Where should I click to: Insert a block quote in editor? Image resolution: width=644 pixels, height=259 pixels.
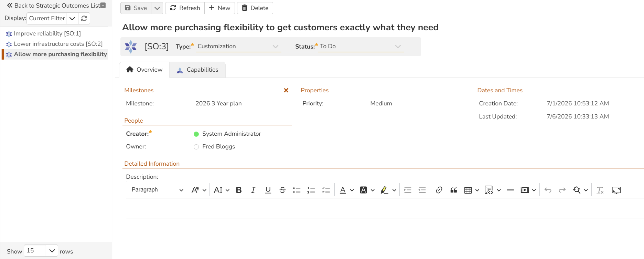click(x=453, y=190)
